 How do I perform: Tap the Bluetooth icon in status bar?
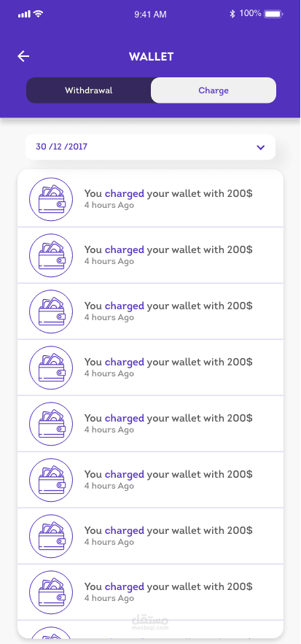pyautogui.click(x=232, y=14)
